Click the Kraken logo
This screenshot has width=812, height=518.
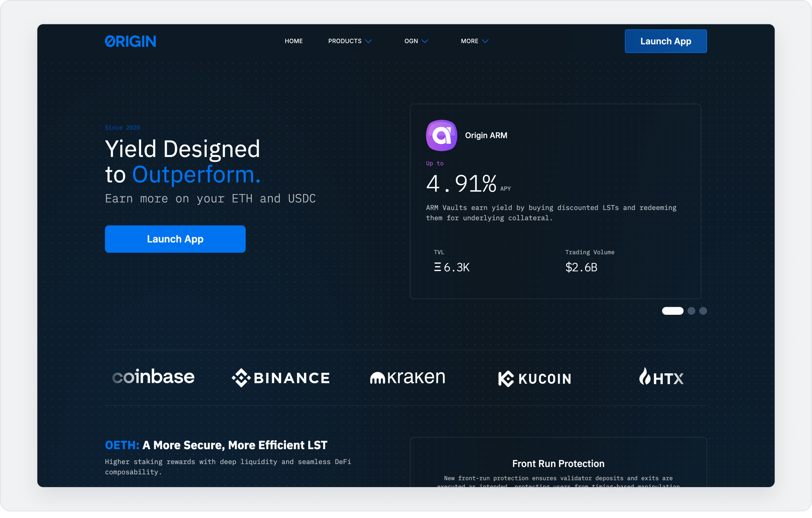(408, 377)
